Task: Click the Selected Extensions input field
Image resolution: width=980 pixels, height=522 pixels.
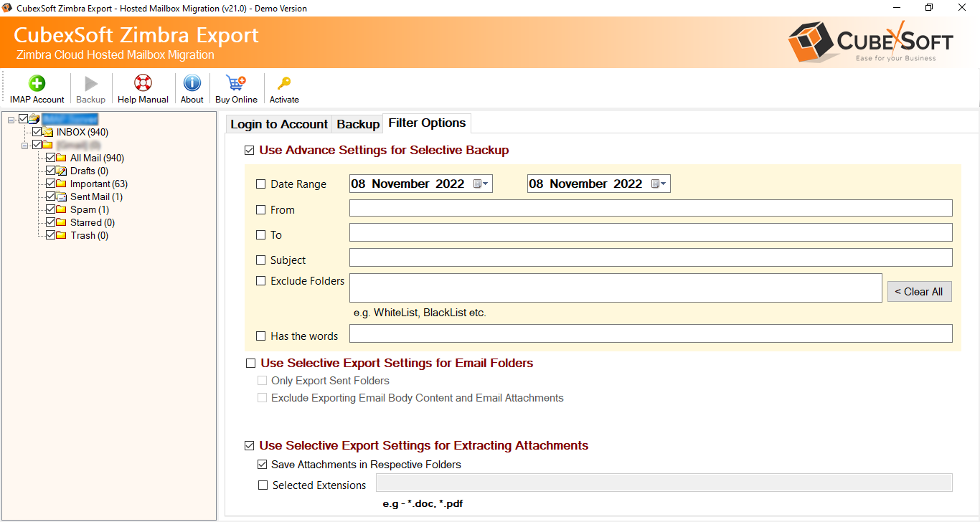Action: click(664, 483)
